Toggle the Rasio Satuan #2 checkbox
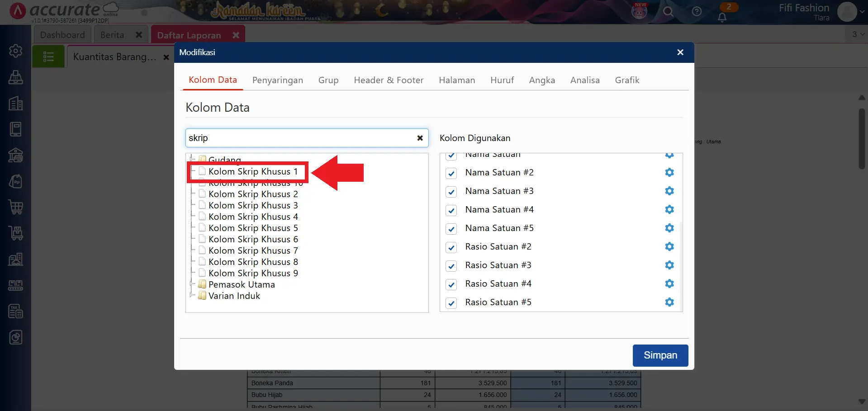Viewport: 868px width, 411px height. click(451, 247)
